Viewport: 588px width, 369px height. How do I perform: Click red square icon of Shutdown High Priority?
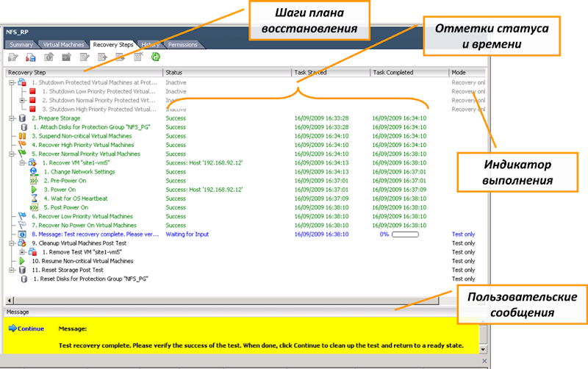32,109
